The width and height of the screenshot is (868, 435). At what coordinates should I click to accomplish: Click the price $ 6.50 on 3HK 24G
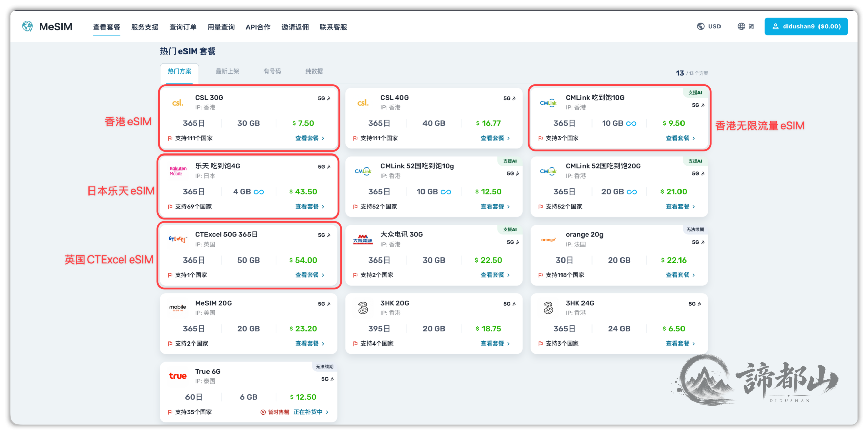point(674,329)
